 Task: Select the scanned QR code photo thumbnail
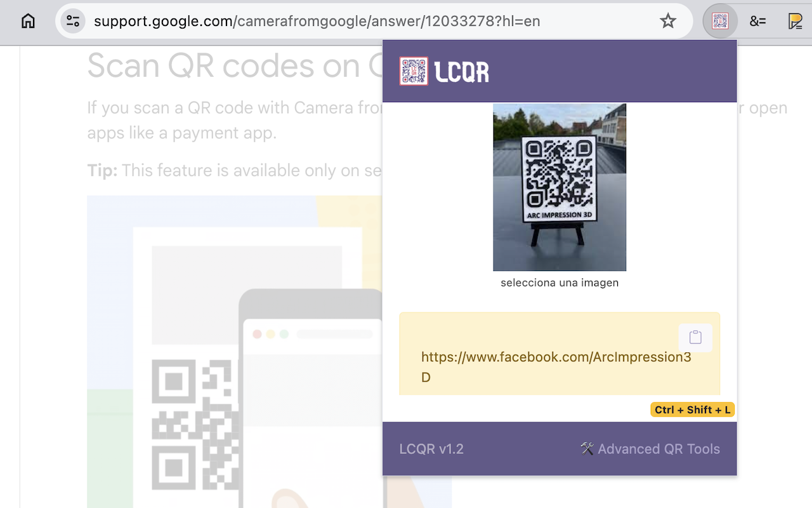pos(559,187)
